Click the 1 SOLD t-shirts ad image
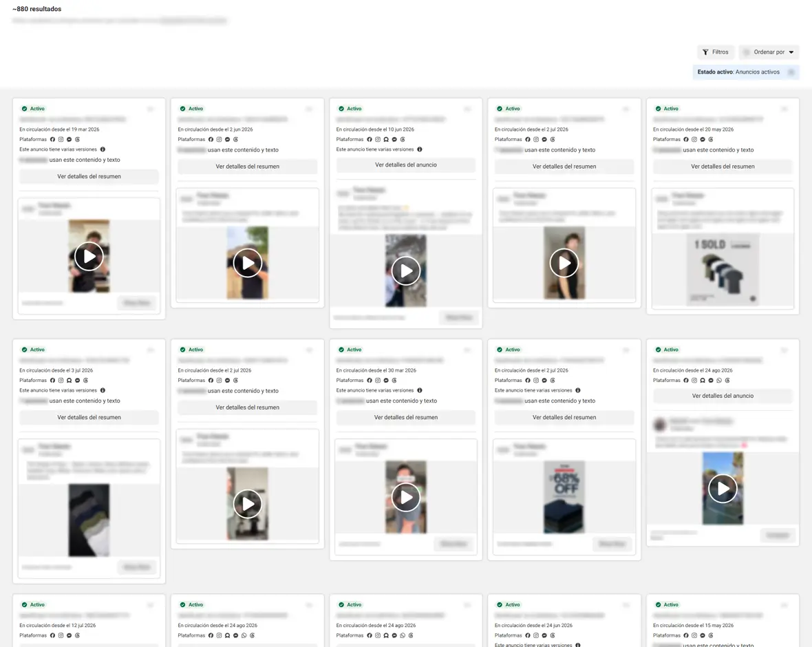The image size is (812, 647). coord(723,269)
